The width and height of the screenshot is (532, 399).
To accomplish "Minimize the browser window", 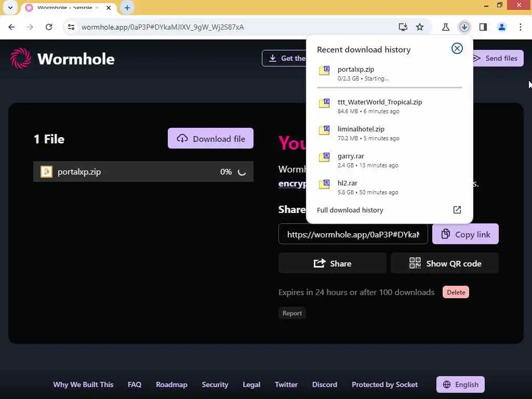I will (486, 5).
